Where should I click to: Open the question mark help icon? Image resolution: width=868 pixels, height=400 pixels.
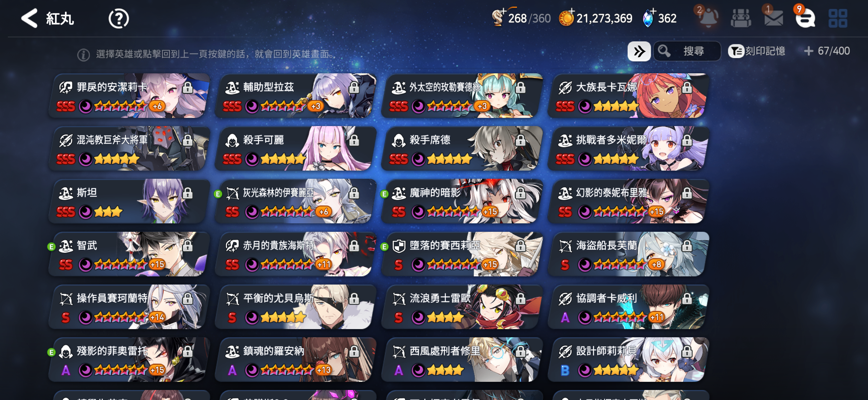click(119, 18)
